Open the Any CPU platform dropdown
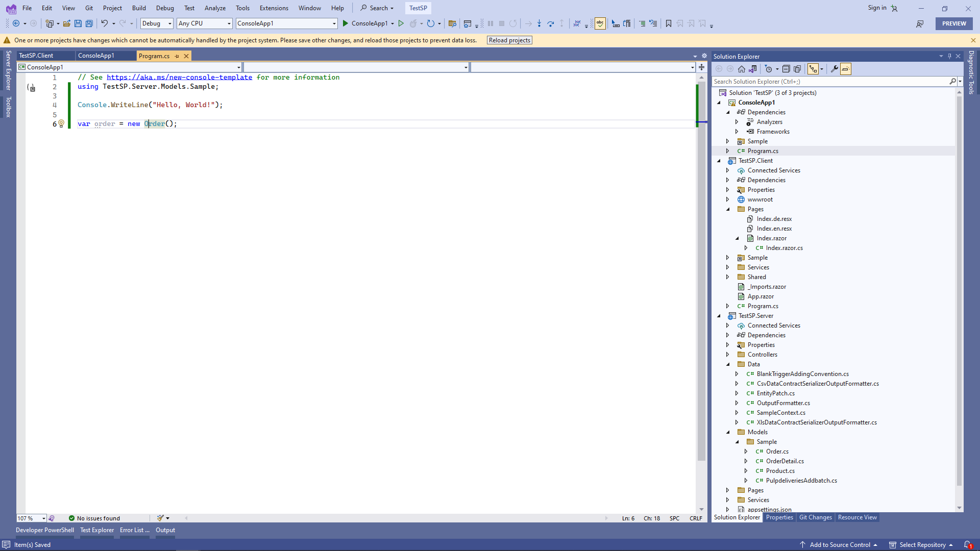 (204, 23)
